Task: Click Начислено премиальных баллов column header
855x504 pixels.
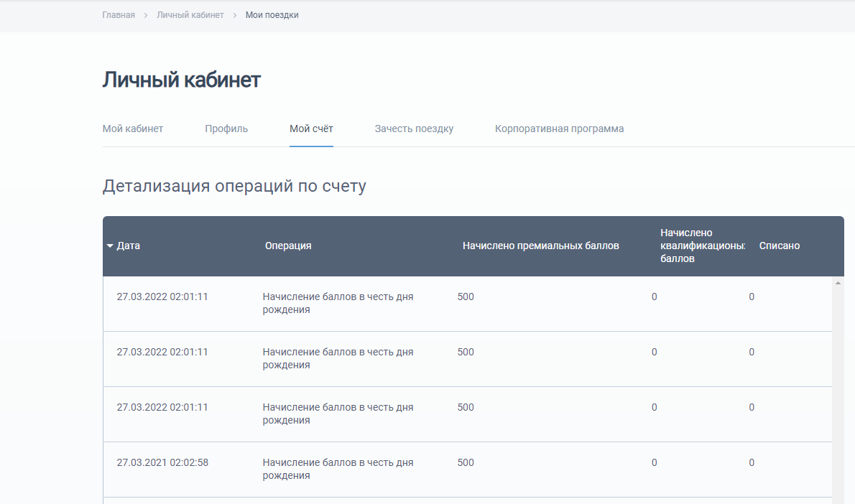Action: tap(540, 246)
